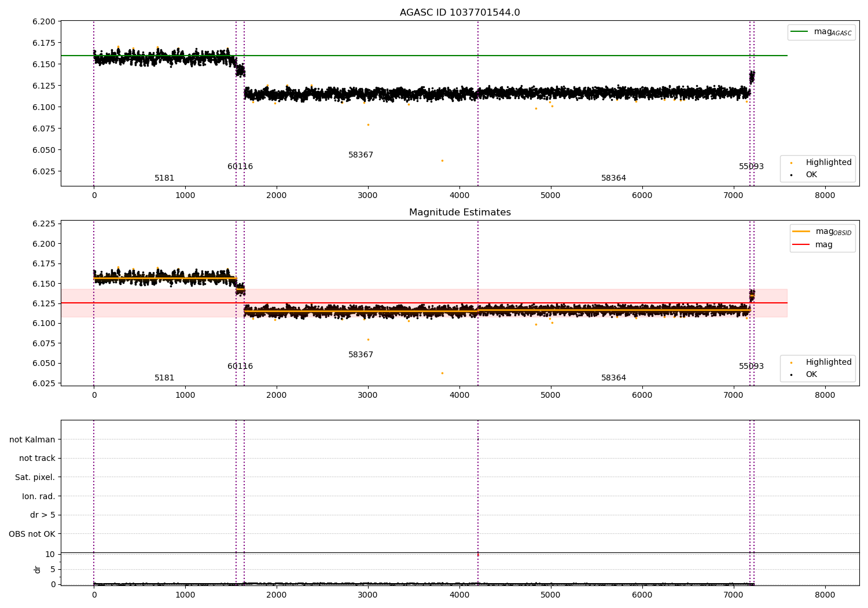Screen dimensions: 868x608
Task: Click obsid label 58367 in the middle plot
Action: [x=361, y=355]
